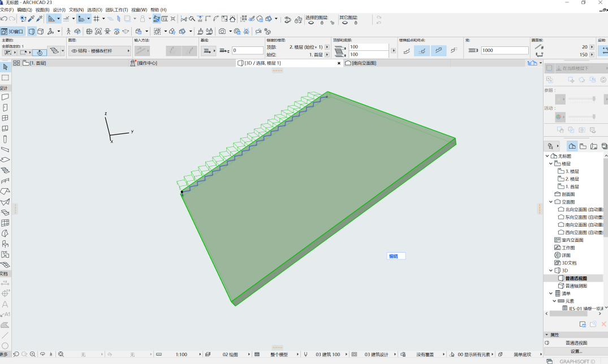Click the paint brush icon in 3D toolbar
This screenshot has width=608, height=364.
tap(200, 32)
